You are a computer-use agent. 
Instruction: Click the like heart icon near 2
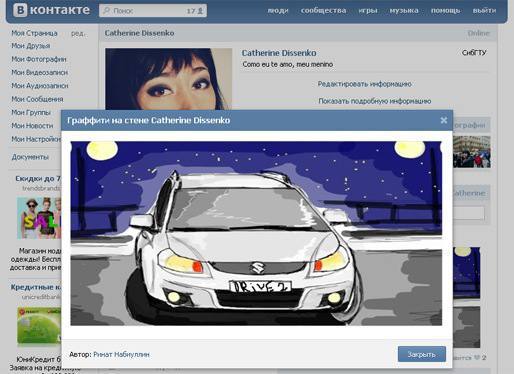click(x=477, y=357)
